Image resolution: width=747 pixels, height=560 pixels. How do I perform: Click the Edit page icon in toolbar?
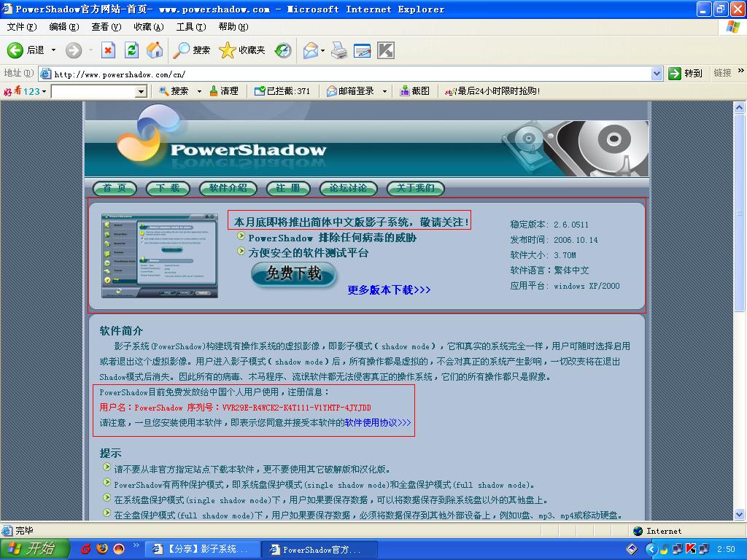click(362, 50)
